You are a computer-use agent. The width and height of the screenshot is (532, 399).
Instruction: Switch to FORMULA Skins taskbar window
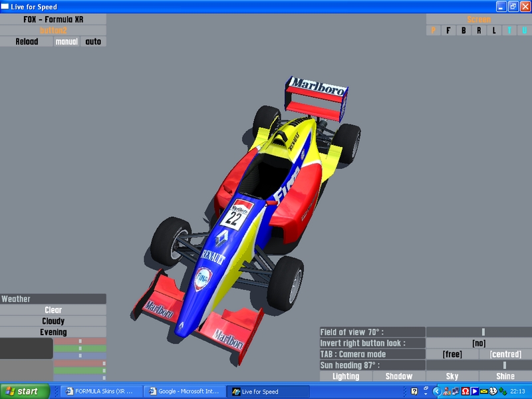pos(102,391)
